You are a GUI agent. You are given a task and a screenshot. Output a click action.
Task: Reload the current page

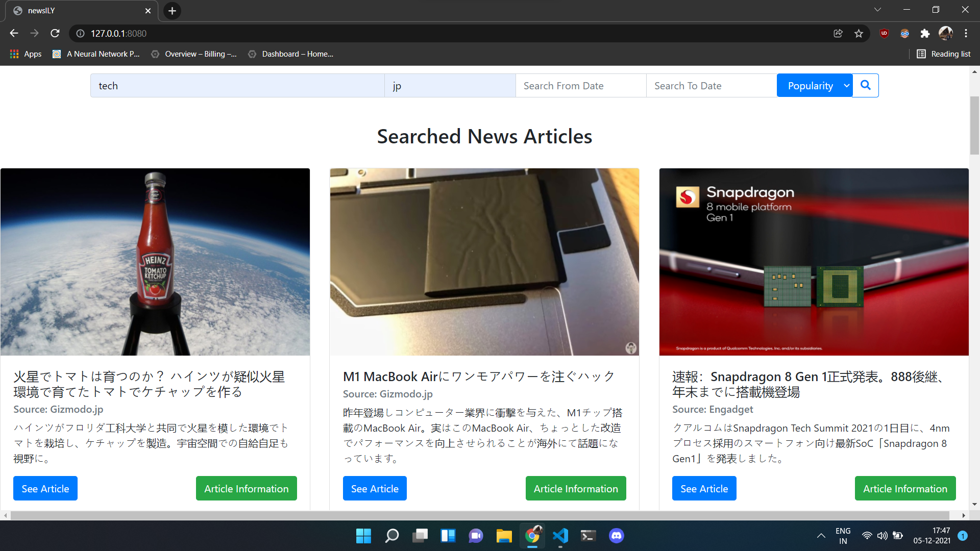coord(55,33)
